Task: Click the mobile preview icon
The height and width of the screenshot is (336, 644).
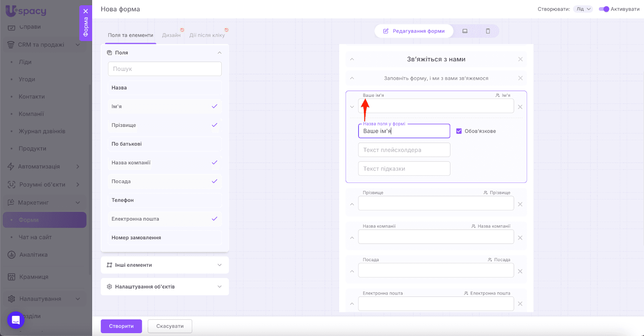Action: tap(488, 31)
